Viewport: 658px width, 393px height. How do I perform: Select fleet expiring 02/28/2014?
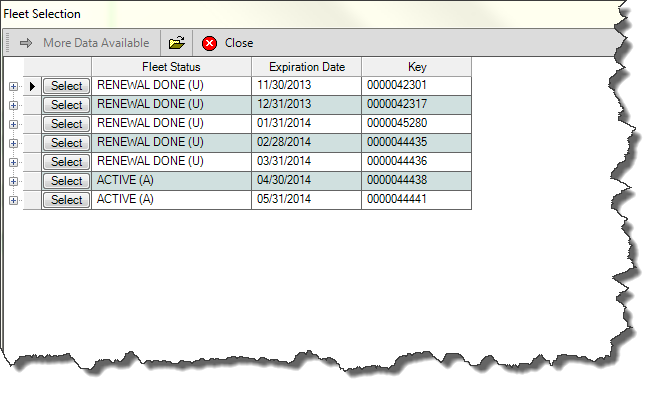66,143
